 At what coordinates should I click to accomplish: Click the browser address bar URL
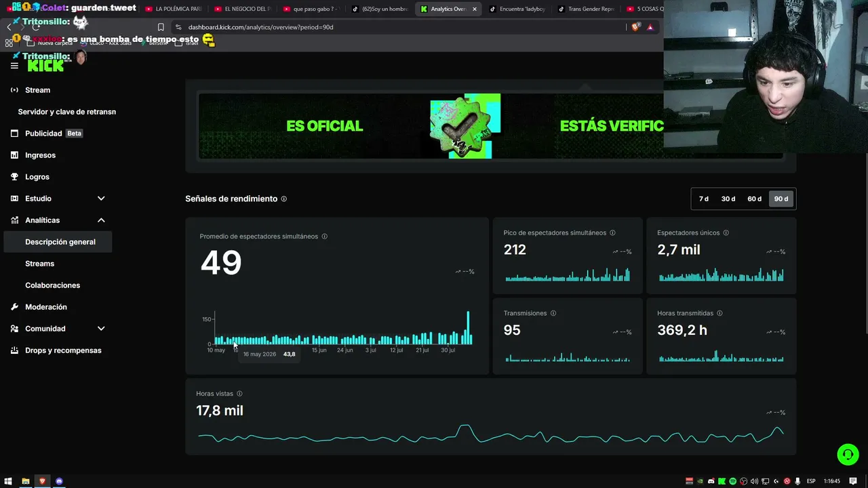(x=260, y=27)
